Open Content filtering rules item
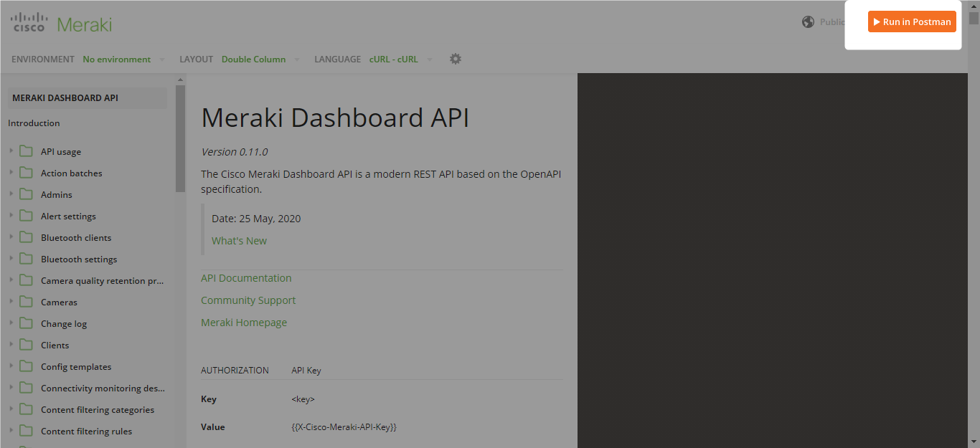 coord(86,432)
